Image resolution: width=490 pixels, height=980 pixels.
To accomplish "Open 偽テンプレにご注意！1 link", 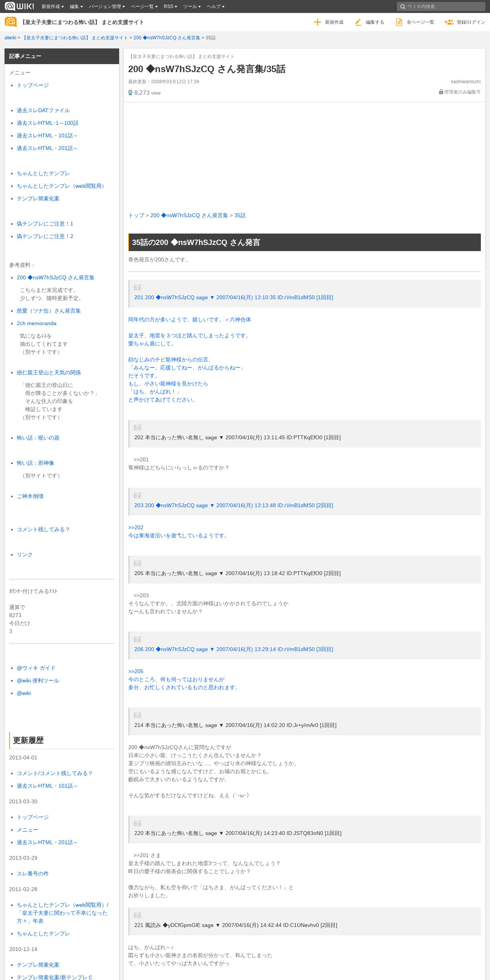I will (x=45, y=224).
